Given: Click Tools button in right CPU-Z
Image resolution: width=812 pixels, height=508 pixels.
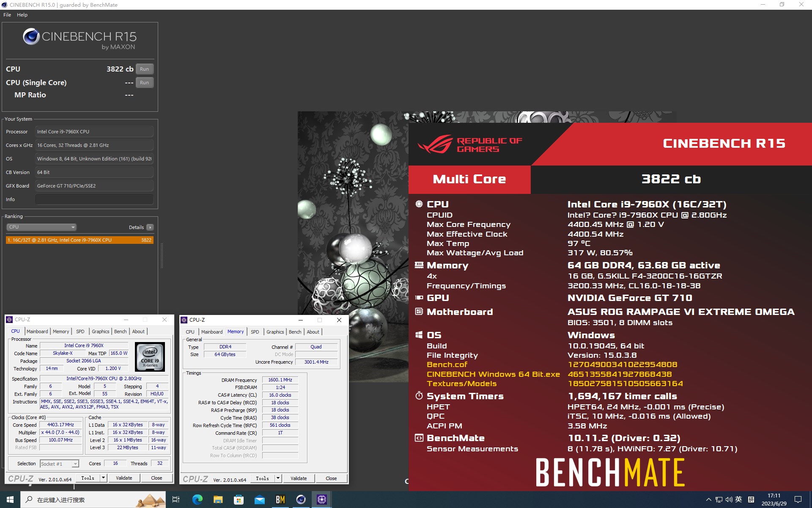Looking at the screenshot, I should [x=263, y=478].
